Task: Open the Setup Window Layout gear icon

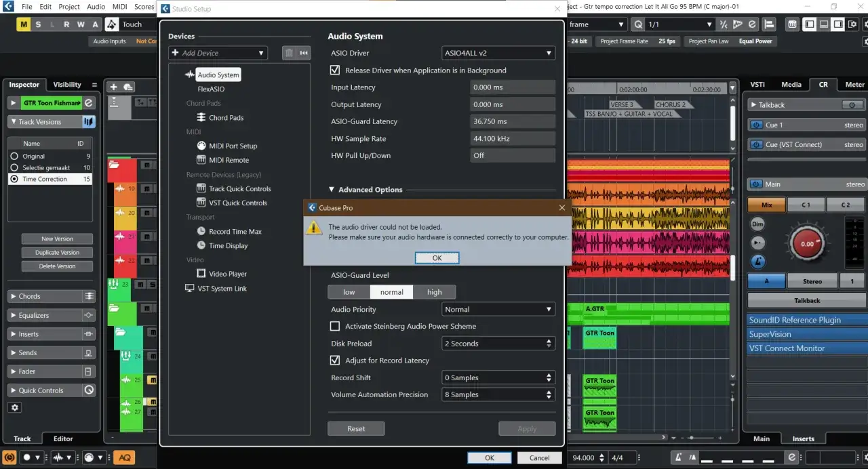Action: [853, 24]
